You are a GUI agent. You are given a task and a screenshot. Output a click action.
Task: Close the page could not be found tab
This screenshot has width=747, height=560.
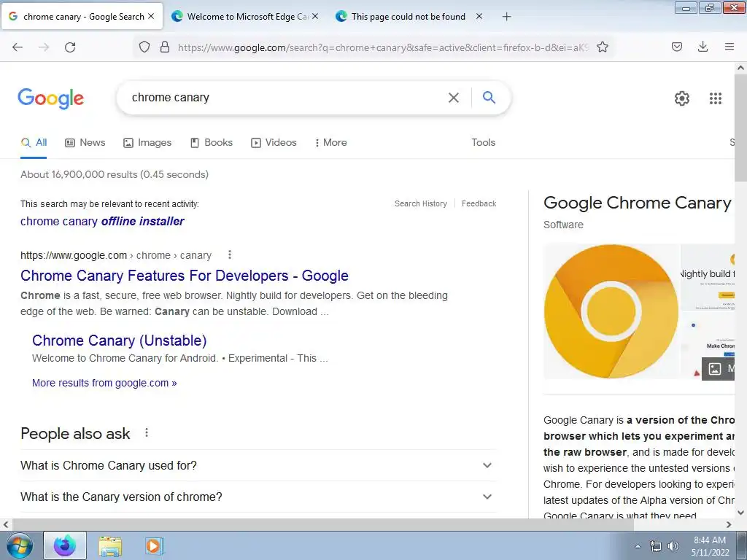click(479, 16)
